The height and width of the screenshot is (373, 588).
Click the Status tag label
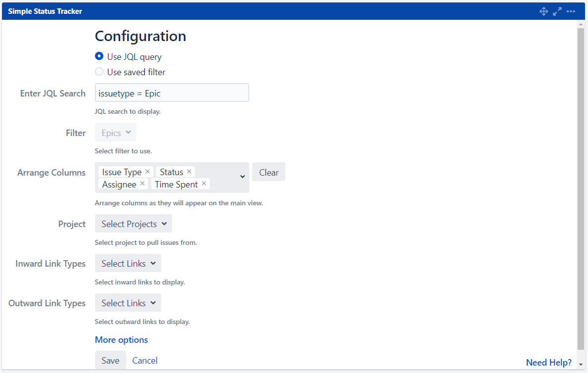coord(172,172)
